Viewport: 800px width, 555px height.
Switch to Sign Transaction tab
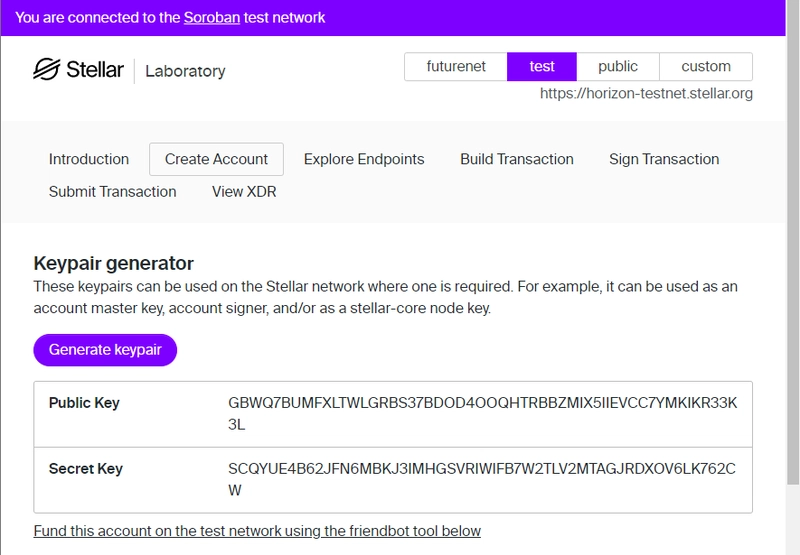(664, 159)
